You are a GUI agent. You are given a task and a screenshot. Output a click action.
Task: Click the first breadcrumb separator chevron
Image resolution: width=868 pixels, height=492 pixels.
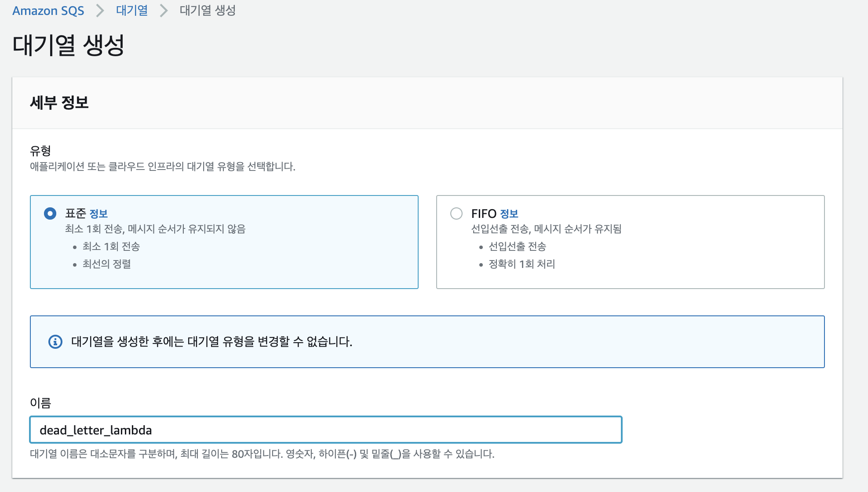pyautogui.click(x=100, y=11)
